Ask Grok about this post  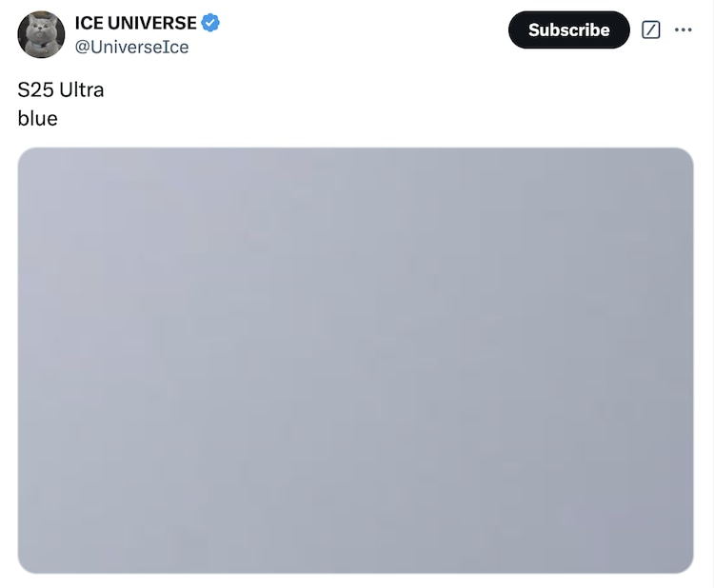tap(651, 30)
